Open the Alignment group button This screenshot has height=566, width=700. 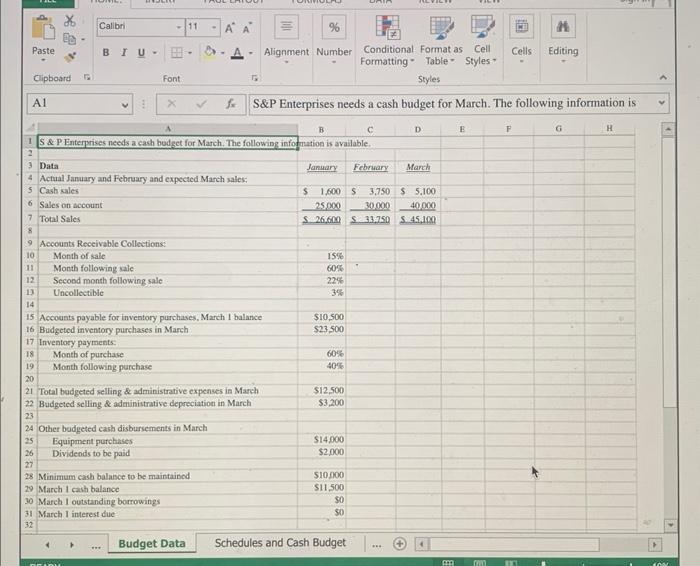click(x=286, y=40)
